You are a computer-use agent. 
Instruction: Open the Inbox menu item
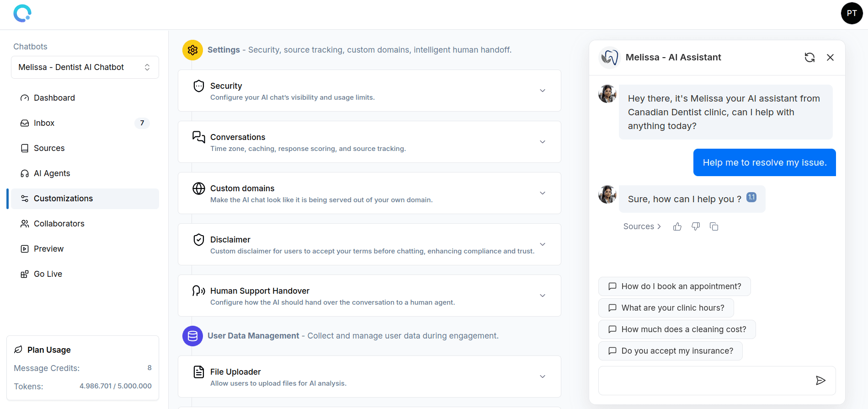coord(44,123)
